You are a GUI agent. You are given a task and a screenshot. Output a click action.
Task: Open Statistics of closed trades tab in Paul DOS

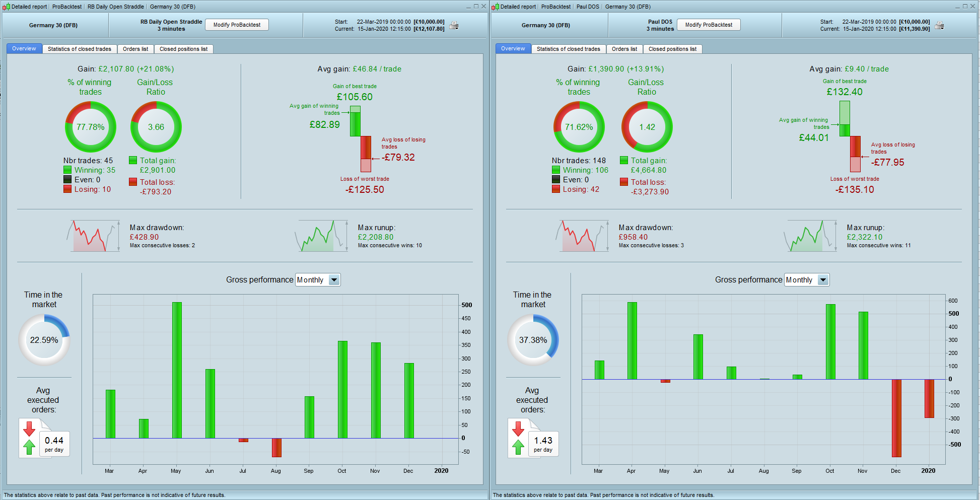tap(569, 49)
